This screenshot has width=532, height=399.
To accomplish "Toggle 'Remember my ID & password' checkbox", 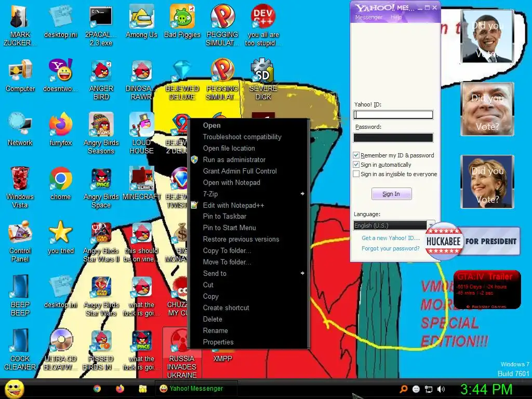I will (356, 155).
